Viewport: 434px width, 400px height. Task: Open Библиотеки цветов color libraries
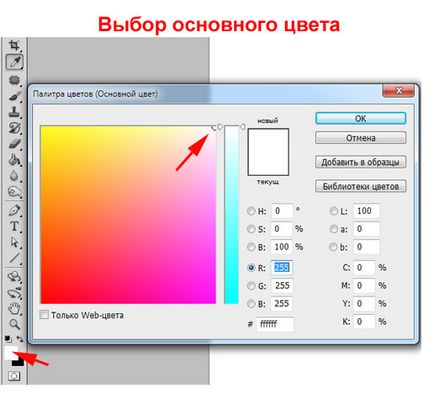pos(361,186)
